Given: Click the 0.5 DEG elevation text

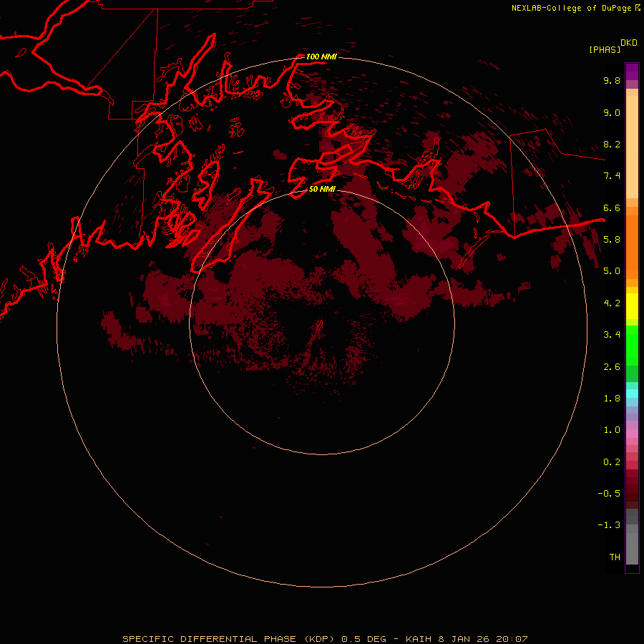Looking at the screenshot, I should pyautogui.click(x=364, y=639).
